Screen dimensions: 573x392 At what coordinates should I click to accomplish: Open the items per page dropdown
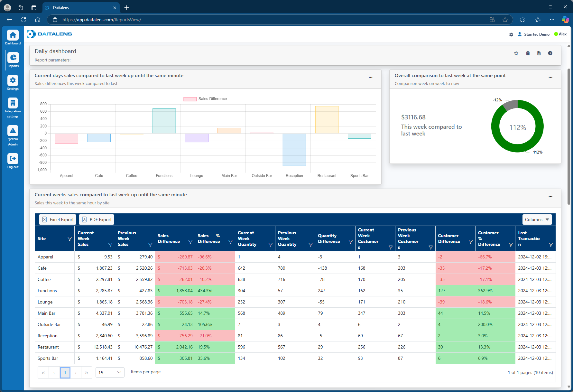coord(110,372)
